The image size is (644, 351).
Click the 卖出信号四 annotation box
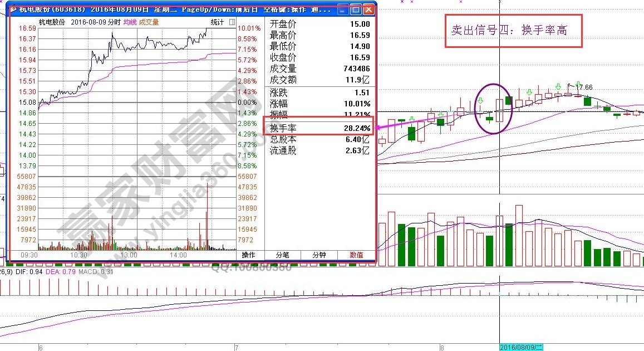point(513,30)
